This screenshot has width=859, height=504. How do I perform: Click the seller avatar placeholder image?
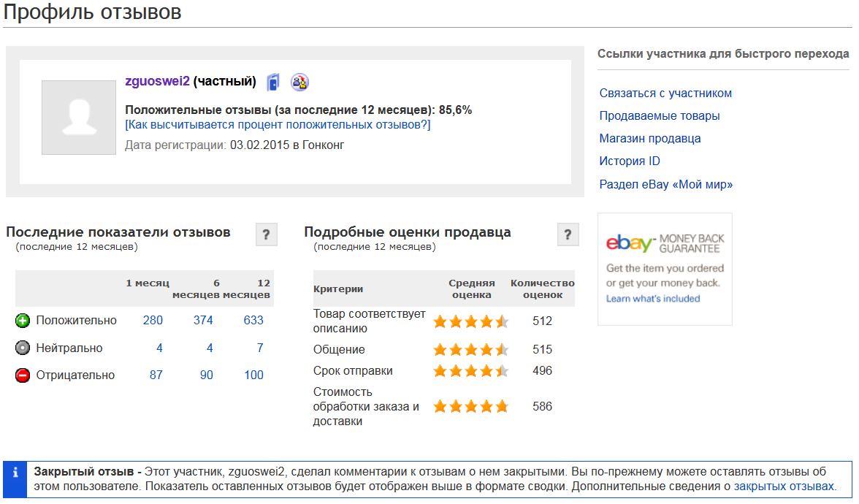click(79, 117)
